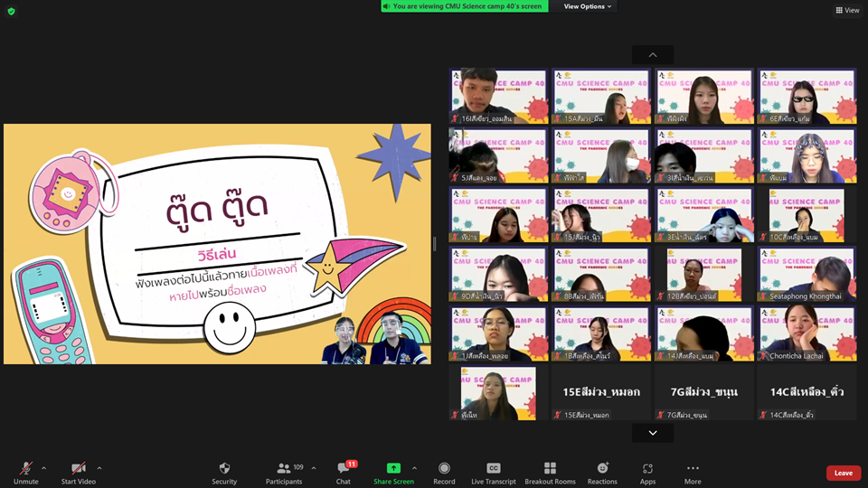Open the View layout menu

pyautogui.click(x=847, y=10)
